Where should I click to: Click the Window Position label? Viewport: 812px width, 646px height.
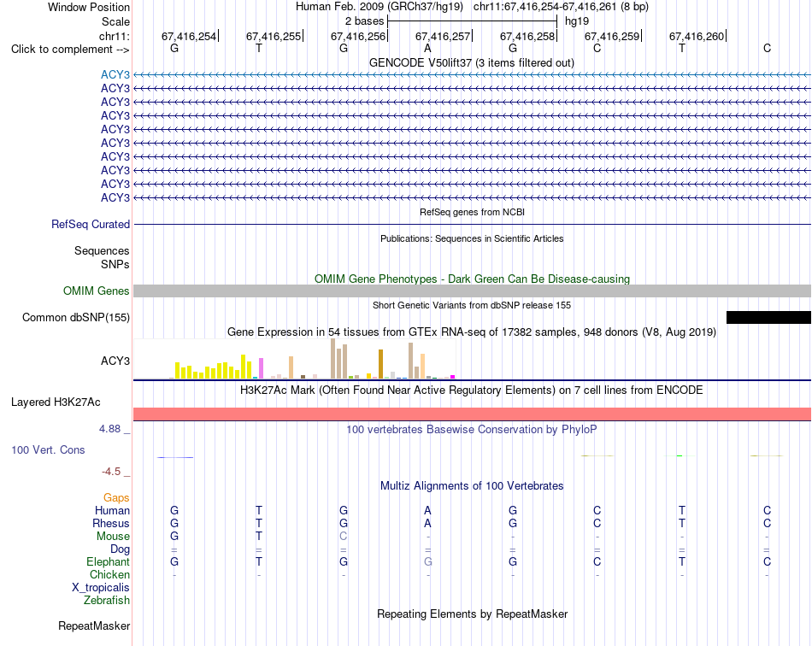(x=89, y=7)
